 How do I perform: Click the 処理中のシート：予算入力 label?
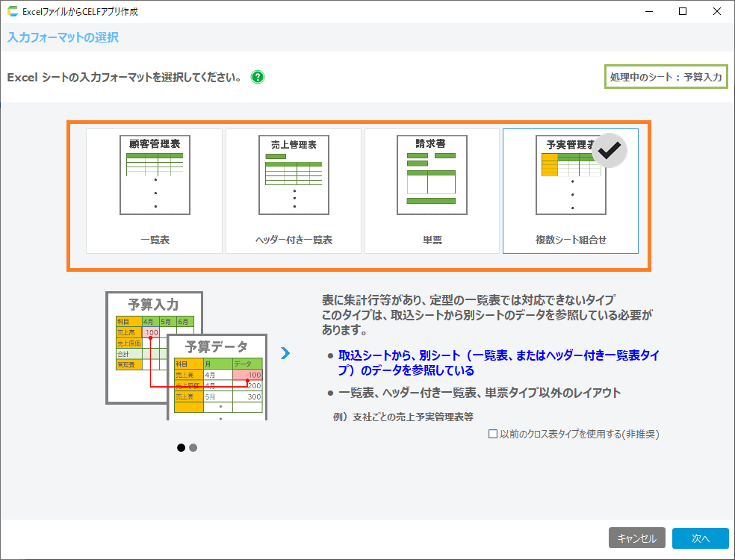pos(666,77)
